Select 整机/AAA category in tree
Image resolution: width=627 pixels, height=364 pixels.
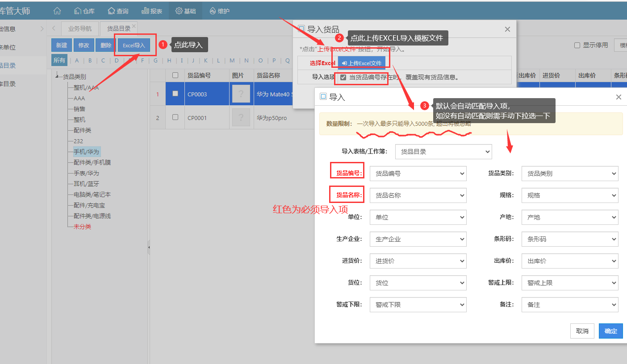[86, 87]
